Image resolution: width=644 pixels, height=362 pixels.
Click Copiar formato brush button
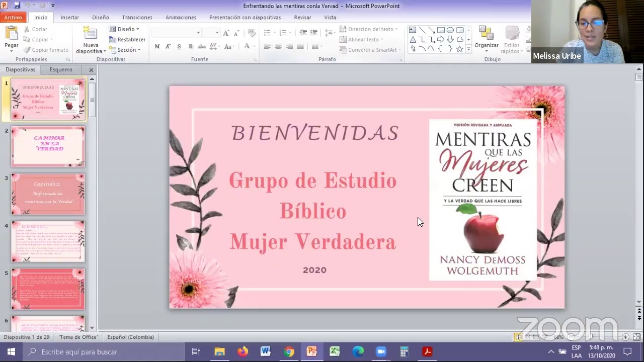point(46,50)
